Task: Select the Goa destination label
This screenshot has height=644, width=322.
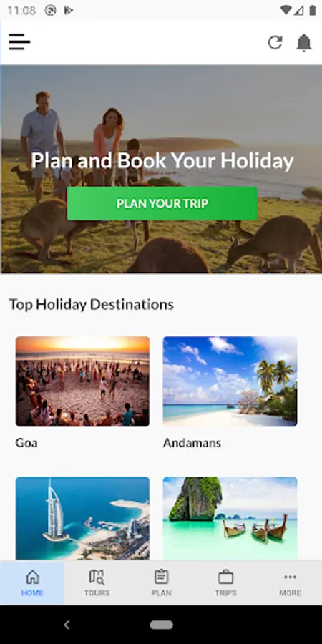Action: coord(26,443)
